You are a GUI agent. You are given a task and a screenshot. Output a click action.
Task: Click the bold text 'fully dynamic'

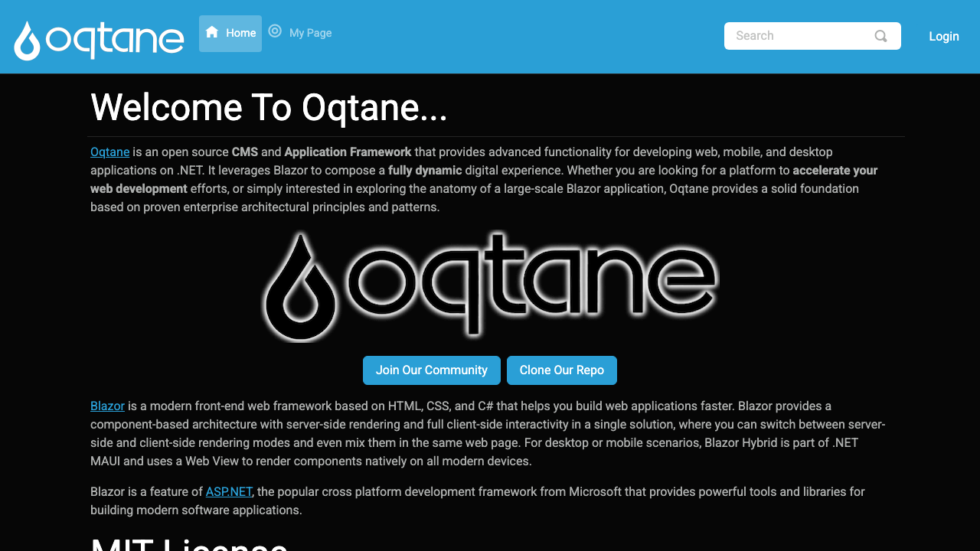point(425,171)
